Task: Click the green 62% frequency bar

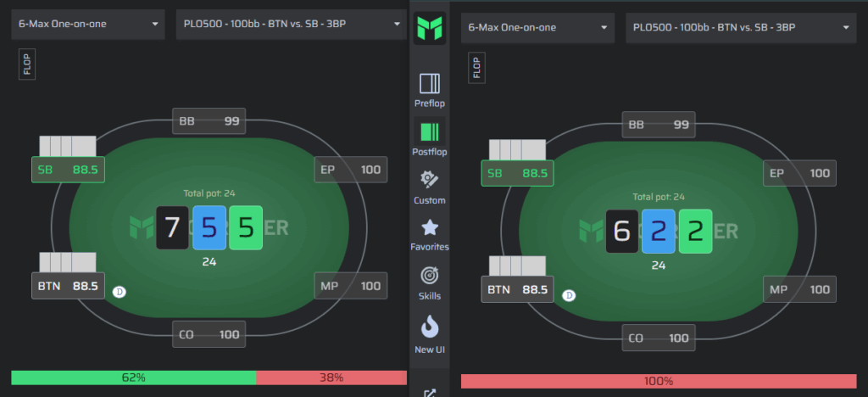Action: point(133,377)
